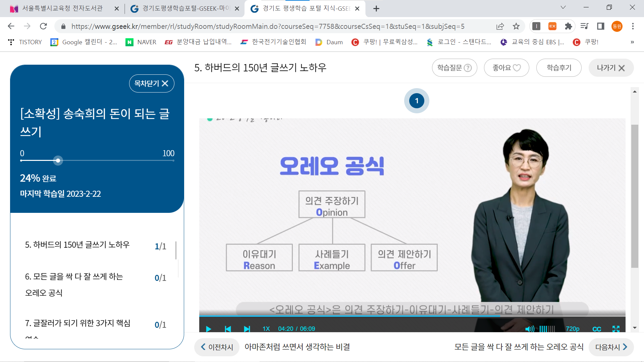Toggle CC captions on video
The image size is (644, 362).
pyautogui.click(x=597, y=329)
